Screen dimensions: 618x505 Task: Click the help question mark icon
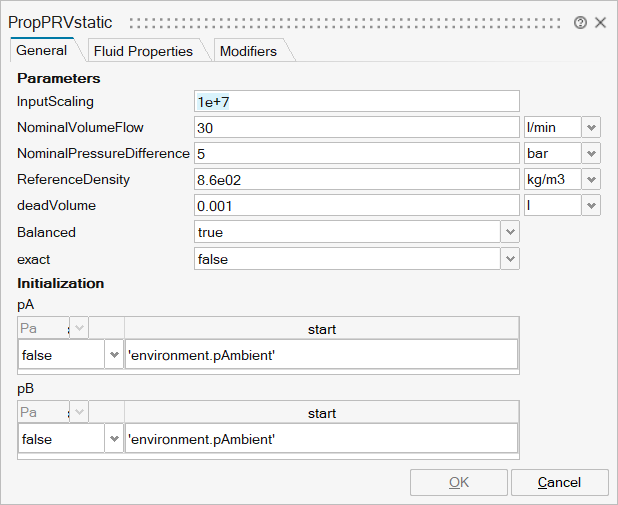(x=580, y=22)
